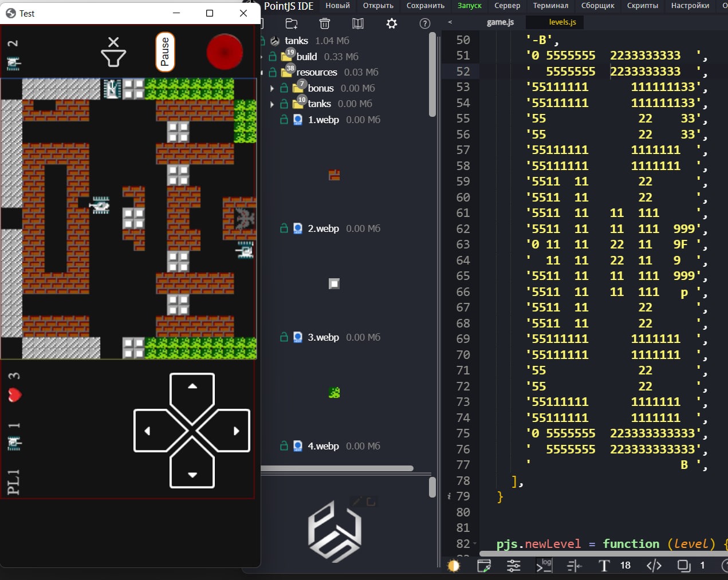The height and width of the screenshot is (580, 728).
Task: Click the code editor horizontal scrollbar
Action: coord(604,554)
